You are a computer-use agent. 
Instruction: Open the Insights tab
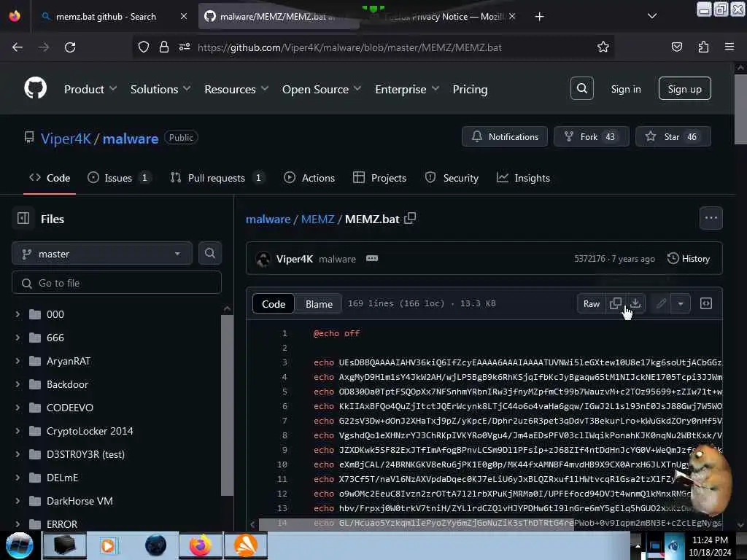523,178
